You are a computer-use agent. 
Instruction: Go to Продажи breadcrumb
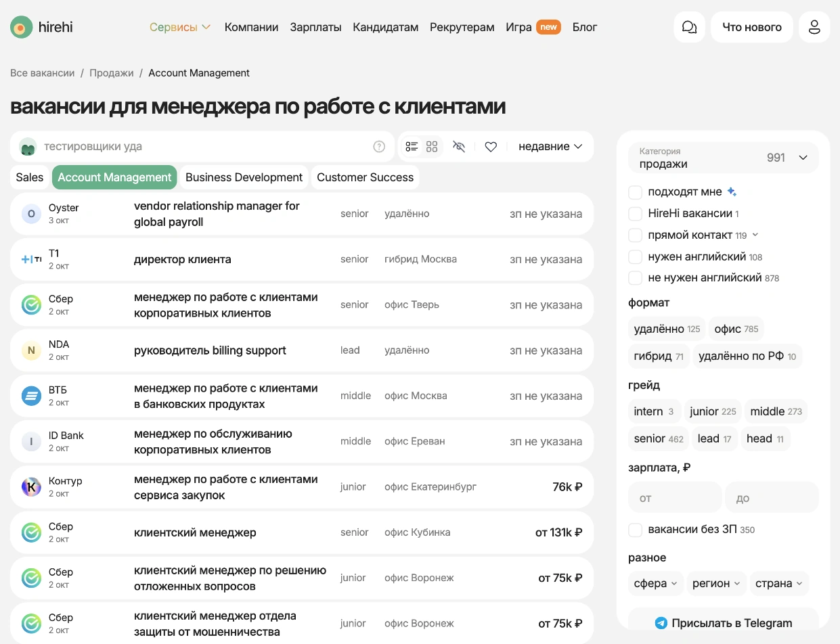112,73
